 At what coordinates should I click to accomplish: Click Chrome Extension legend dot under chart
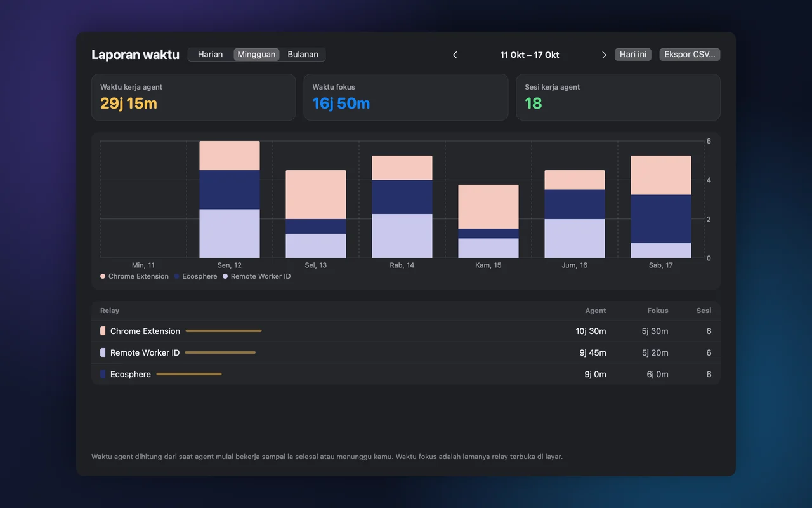coord(103,276)
